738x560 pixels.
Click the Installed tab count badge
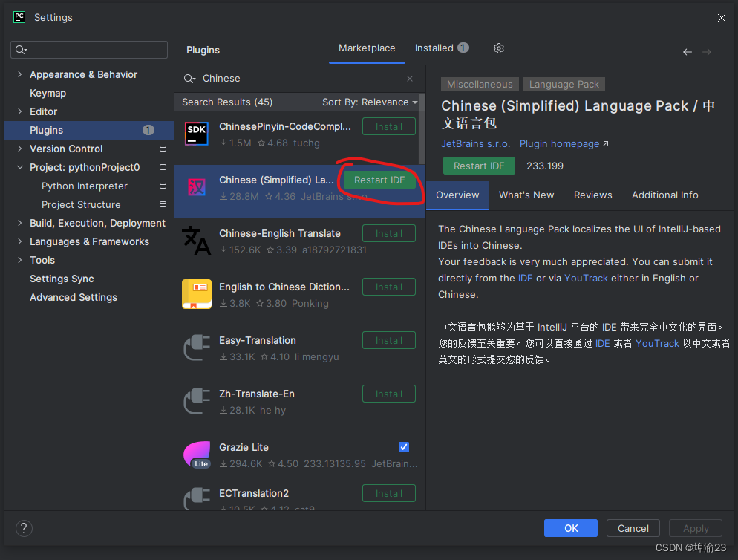coord(463,48)
